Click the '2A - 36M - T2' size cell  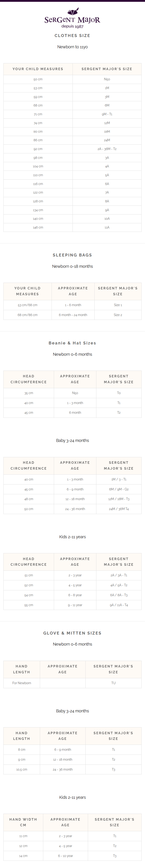point(107,149)
